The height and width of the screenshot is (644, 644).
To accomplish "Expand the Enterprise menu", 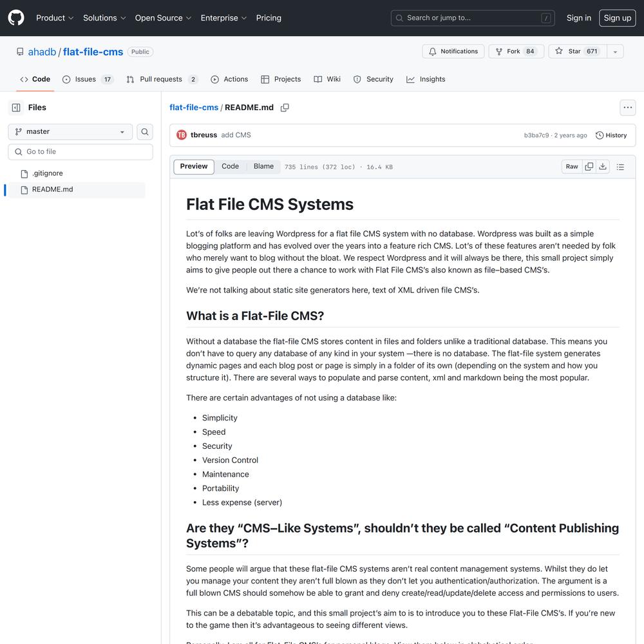I will click(x=223, y=18).
